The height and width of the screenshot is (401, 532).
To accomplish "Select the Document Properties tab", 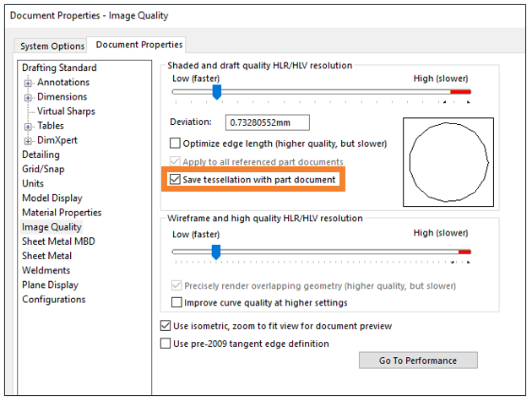I will (138, 45).
